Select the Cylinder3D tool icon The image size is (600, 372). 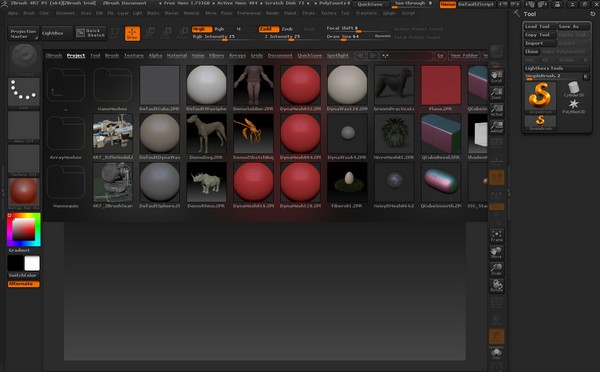tap(574, 89)
